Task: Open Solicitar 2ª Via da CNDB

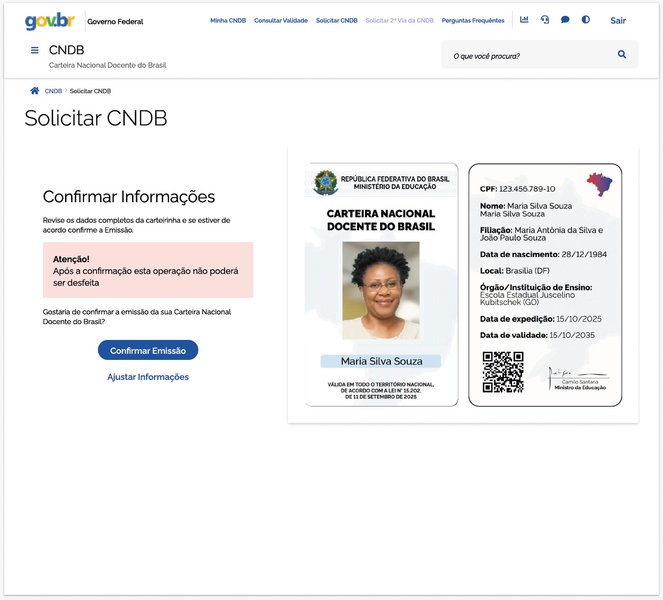Action: (x=399, y=21)
